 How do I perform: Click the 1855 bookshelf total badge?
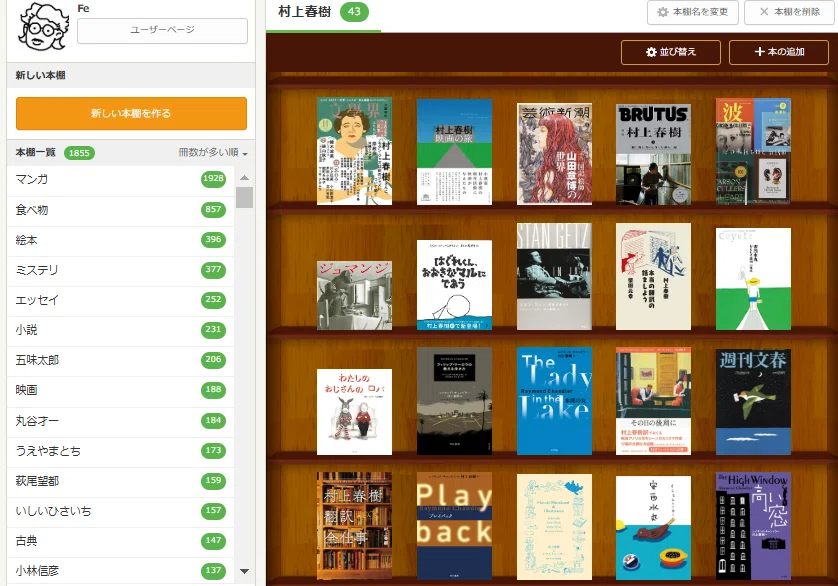pos(79,153)
